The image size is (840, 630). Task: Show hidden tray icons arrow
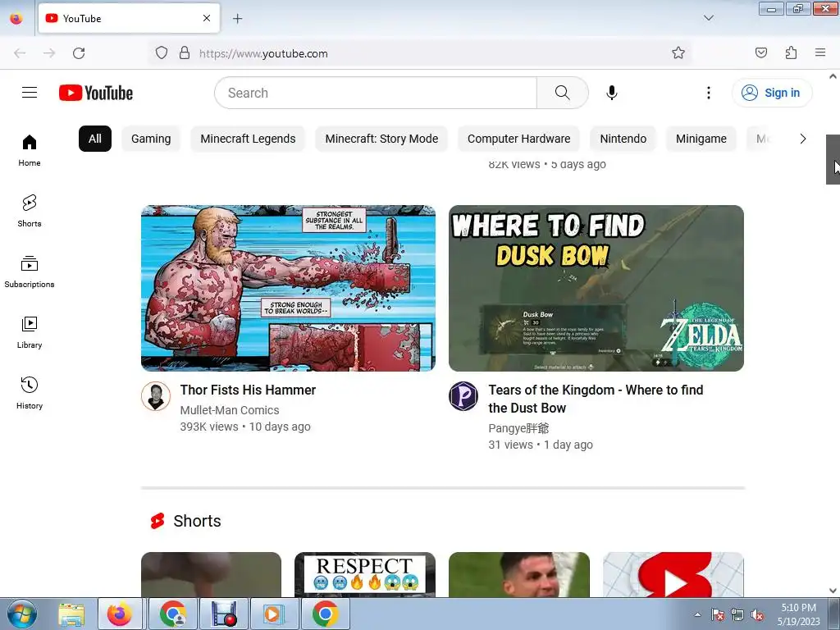click(697, 614)
